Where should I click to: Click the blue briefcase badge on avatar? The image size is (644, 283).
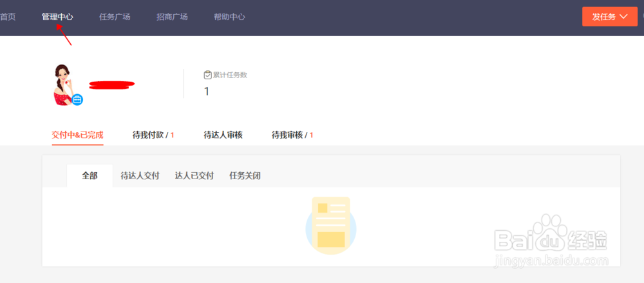pos(77,99)
